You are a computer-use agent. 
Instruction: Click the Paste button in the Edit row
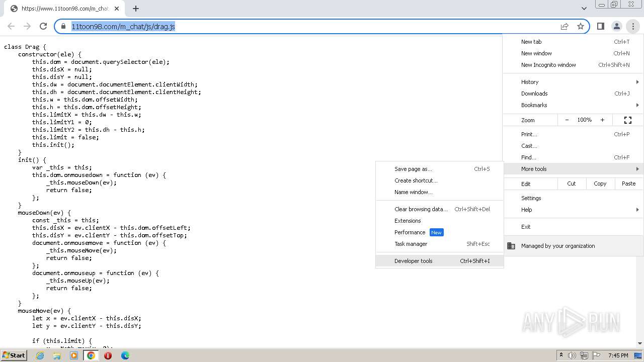(x=629, y=184)
